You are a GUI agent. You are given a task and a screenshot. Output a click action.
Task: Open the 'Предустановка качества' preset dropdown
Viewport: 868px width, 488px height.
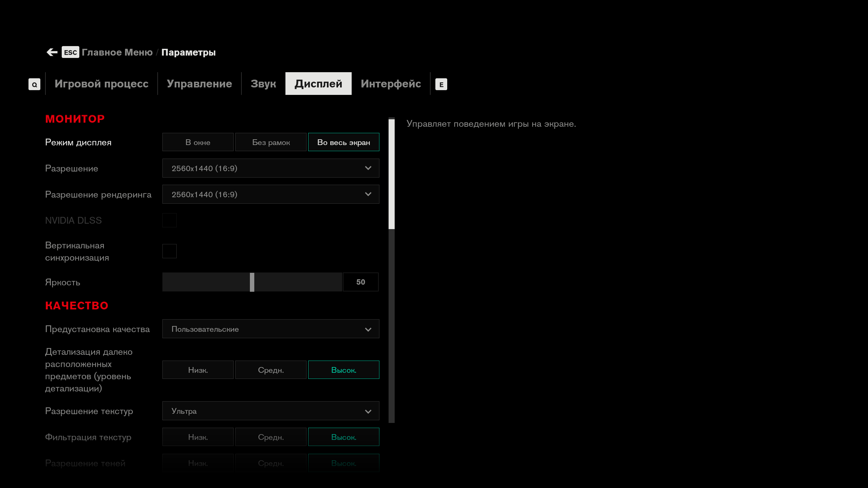(x=271, y=329)
